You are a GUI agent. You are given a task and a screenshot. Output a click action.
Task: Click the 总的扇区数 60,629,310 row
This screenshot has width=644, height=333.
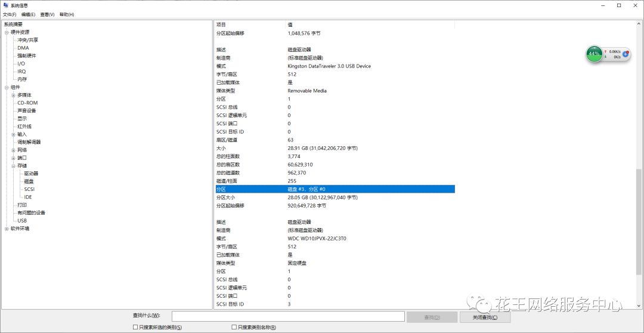[335, 165]
